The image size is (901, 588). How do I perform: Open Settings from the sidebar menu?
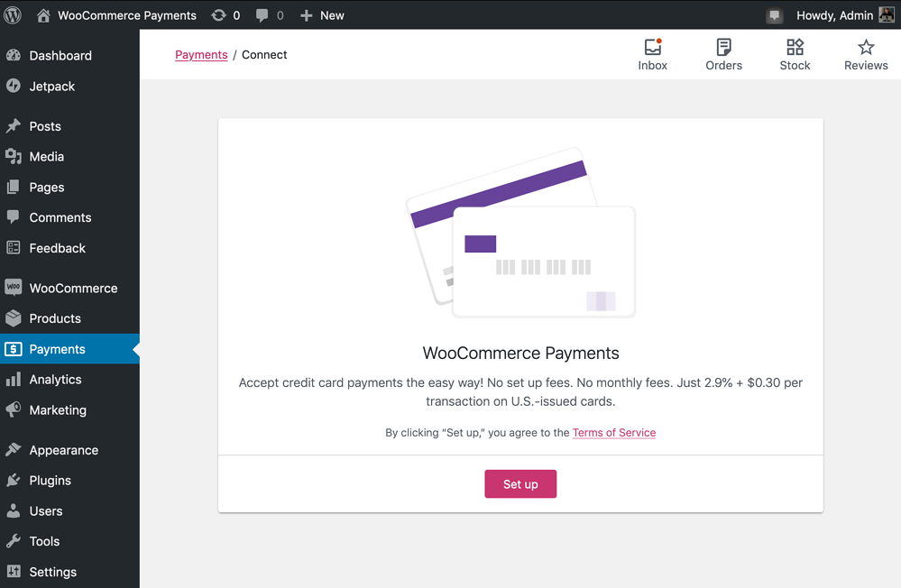pyautogui.click(x=51, y=571)
